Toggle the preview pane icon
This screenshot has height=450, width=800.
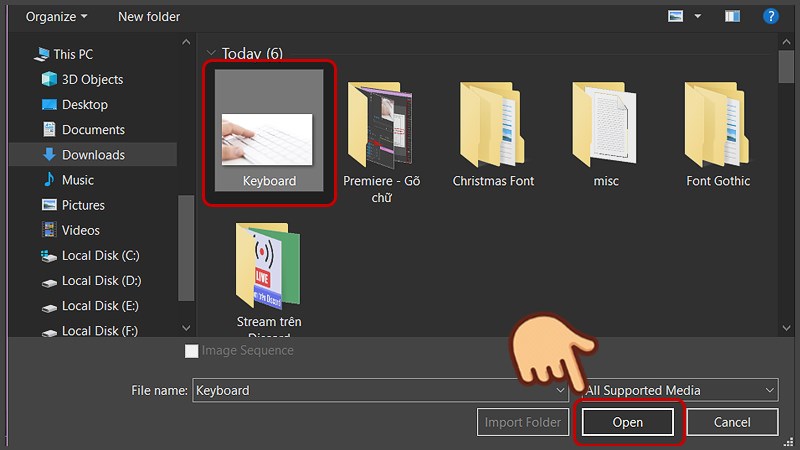click(733, 16)
